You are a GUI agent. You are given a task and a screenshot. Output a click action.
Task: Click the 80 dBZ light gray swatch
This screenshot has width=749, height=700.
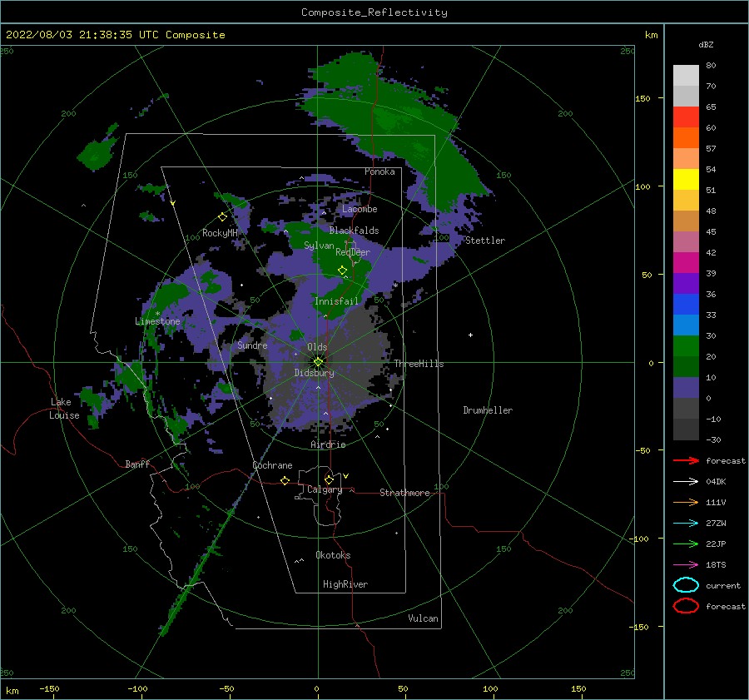[x=686, y=76]
